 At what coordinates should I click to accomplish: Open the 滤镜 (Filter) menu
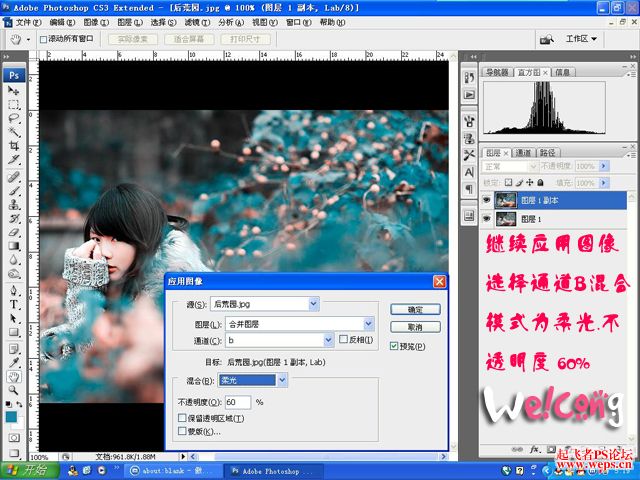click(x=197, y=22)
